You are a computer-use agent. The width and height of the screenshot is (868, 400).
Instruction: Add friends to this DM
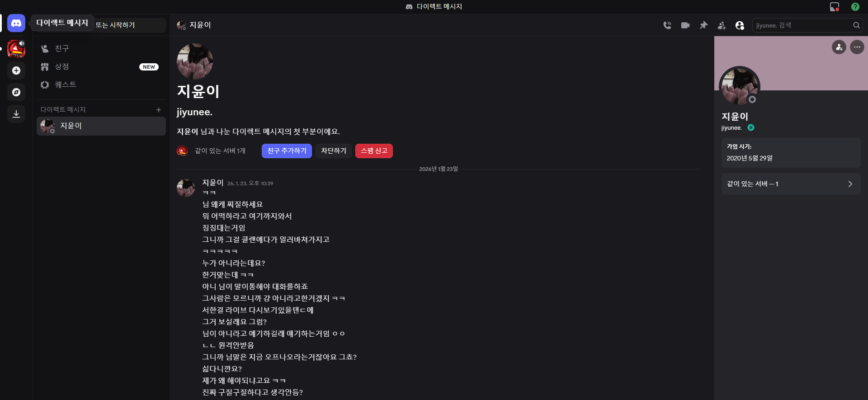722,25
